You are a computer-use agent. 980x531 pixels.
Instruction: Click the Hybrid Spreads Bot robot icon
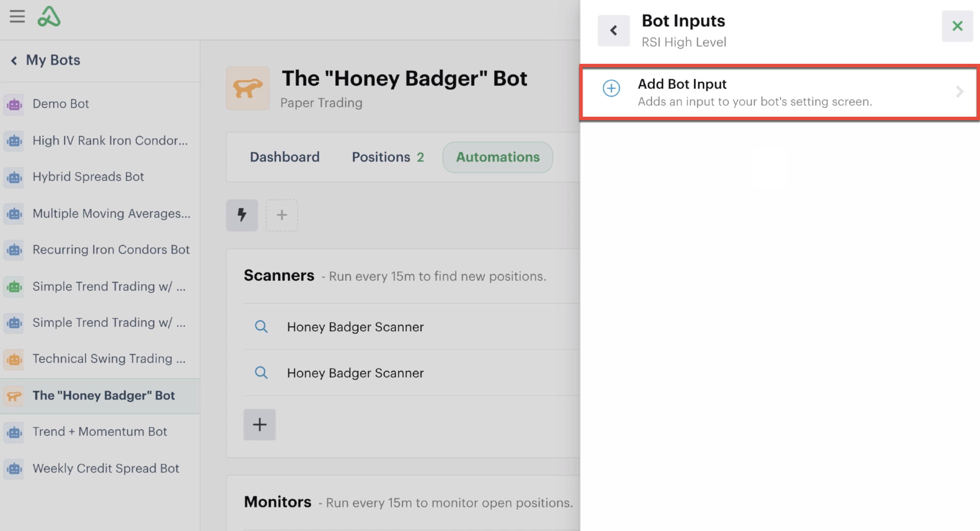(x=14, y=177)
